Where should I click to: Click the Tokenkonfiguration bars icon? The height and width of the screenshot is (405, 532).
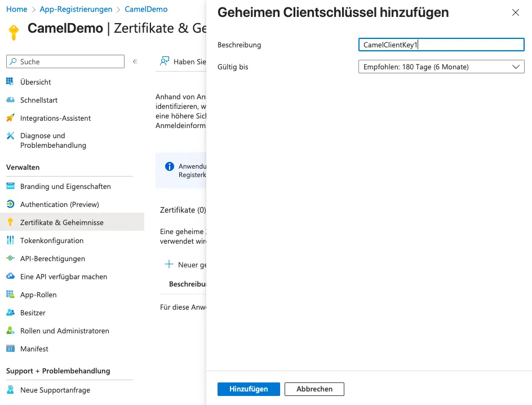click(x=10, y=240)
